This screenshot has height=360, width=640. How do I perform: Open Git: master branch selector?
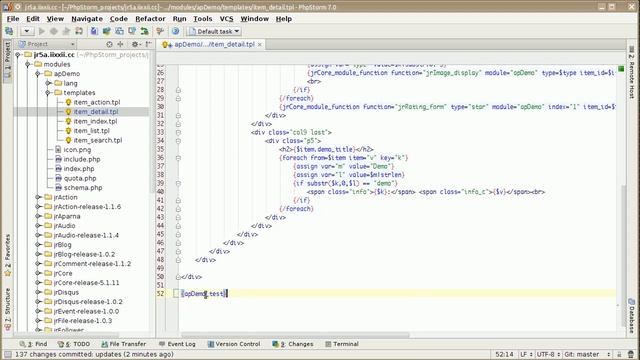pos(587,354)
